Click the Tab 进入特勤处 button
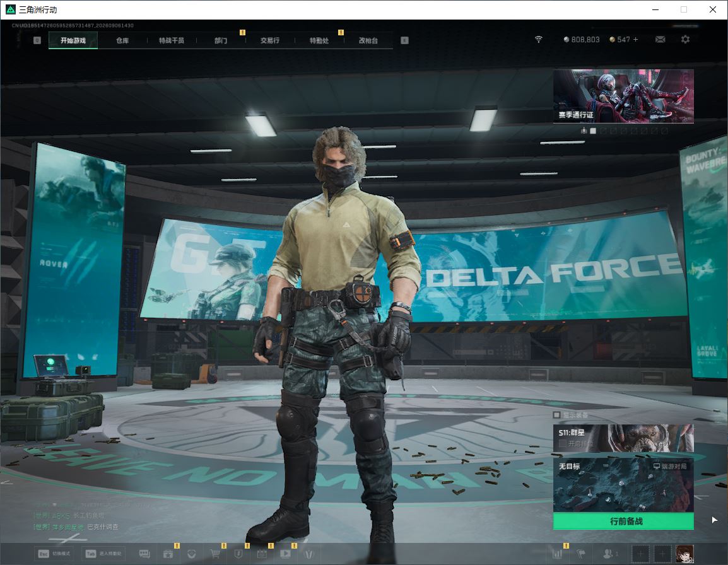This screenshot has width=728, height=565. tap(104, 554)
